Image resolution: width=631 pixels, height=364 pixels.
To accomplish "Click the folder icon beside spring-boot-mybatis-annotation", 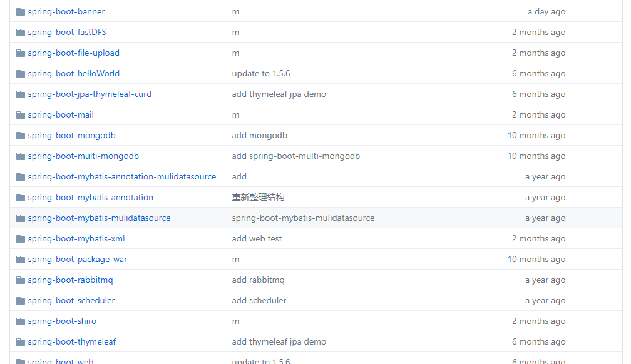I will (x=21, y=198).
